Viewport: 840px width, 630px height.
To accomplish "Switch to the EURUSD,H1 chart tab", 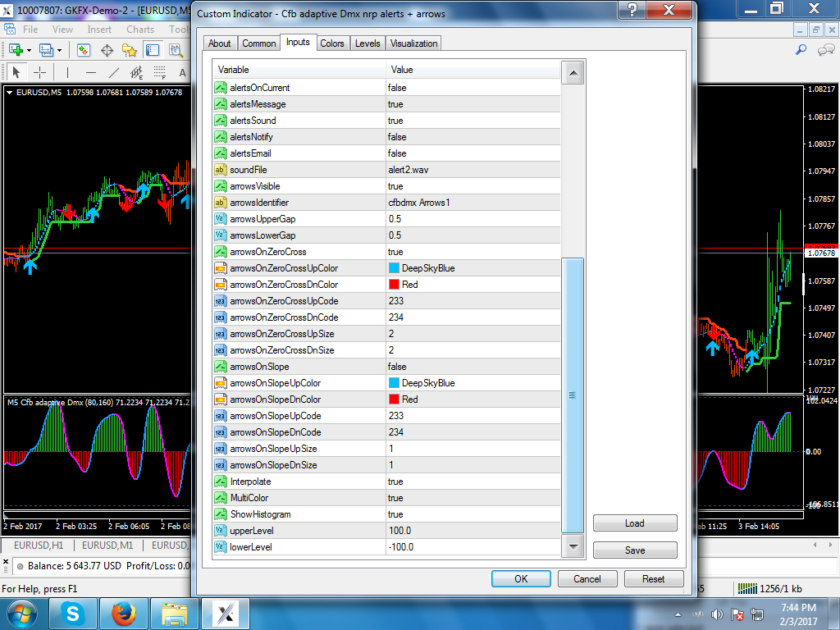I will point(38,546).
